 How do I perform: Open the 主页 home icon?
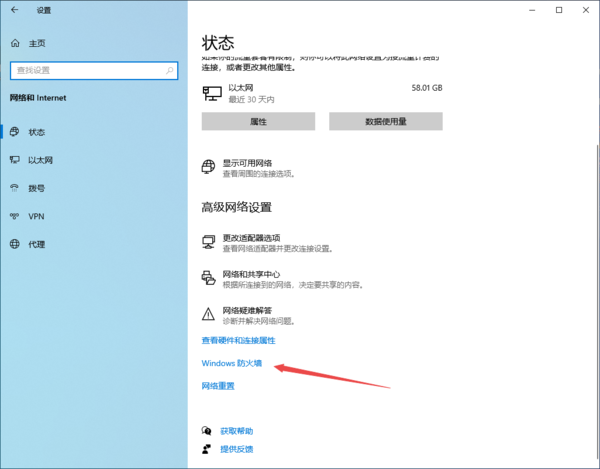15,43
